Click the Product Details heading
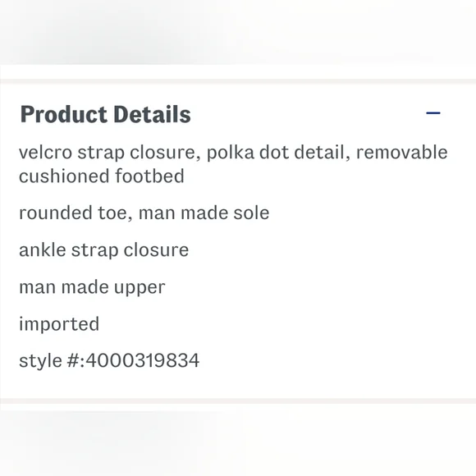Image resolution: width=476 pixels, height=476 pixels. (x=105, y=114)
